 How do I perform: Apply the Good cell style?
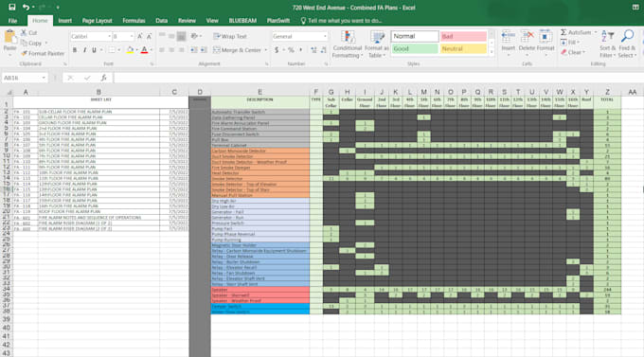415,49
